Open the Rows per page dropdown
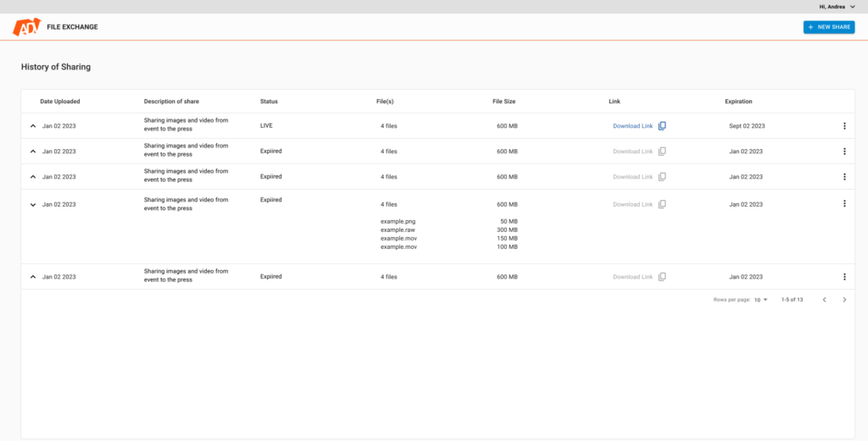Viewport: 868px width, 448px height. click(761, 300)
